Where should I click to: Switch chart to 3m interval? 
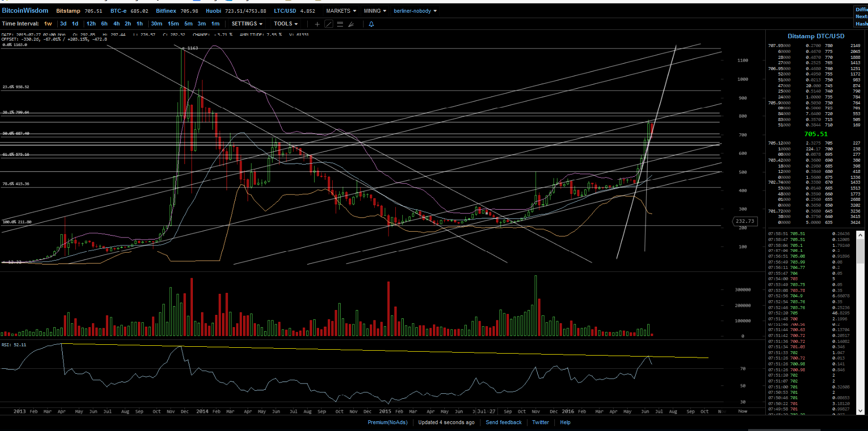[x=202, y=24]
